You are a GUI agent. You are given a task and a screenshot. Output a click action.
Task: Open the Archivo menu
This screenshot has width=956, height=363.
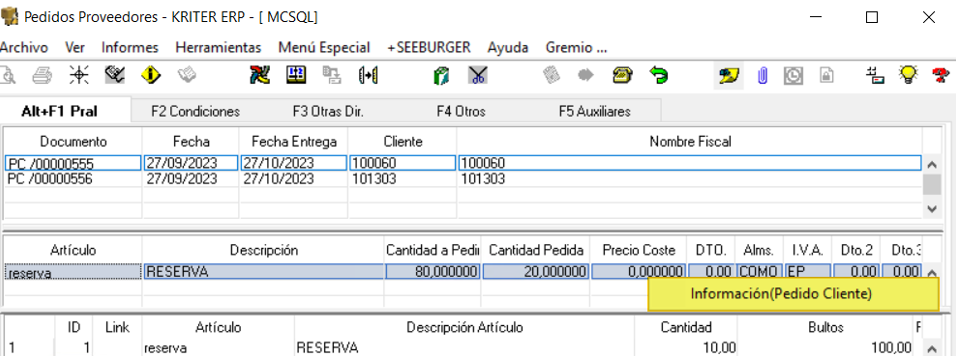pyautogui.click(x=24, y=48)
